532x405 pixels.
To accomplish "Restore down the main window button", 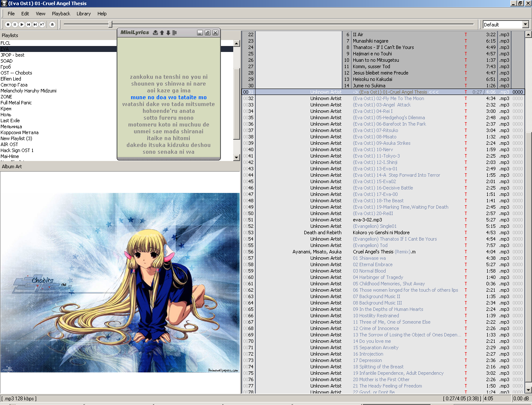I will 520,3.
